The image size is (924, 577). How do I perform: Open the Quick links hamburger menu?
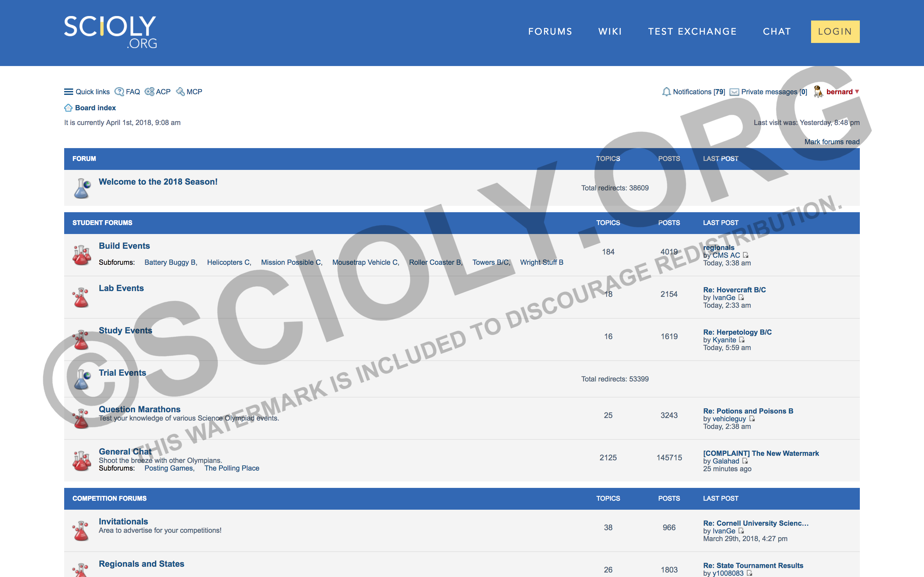pyautogui.click(x=68, y=92)
